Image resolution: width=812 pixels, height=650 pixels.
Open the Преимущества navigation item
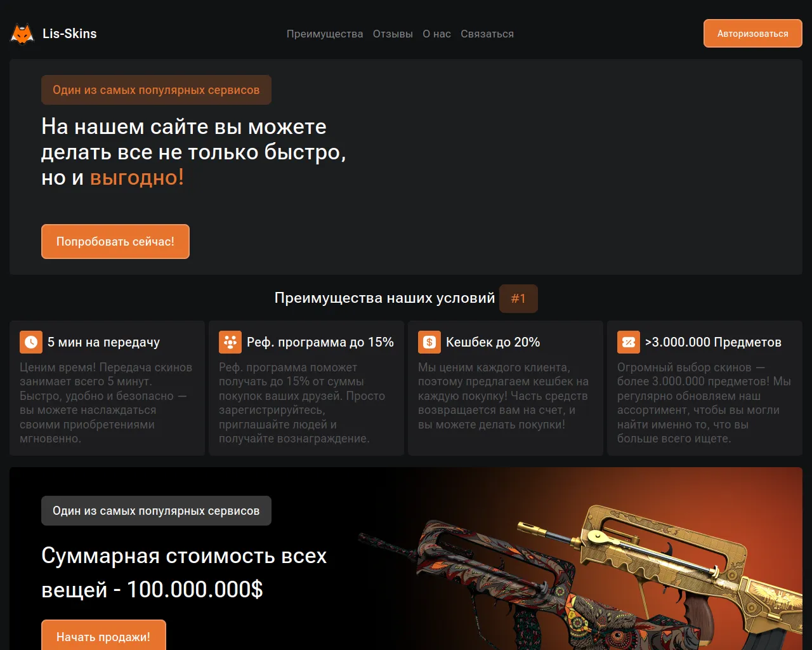[325, 34]
